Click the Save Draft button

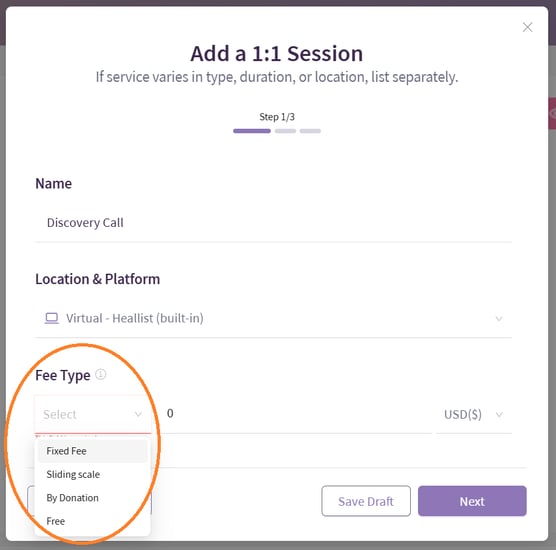(366, 501)
